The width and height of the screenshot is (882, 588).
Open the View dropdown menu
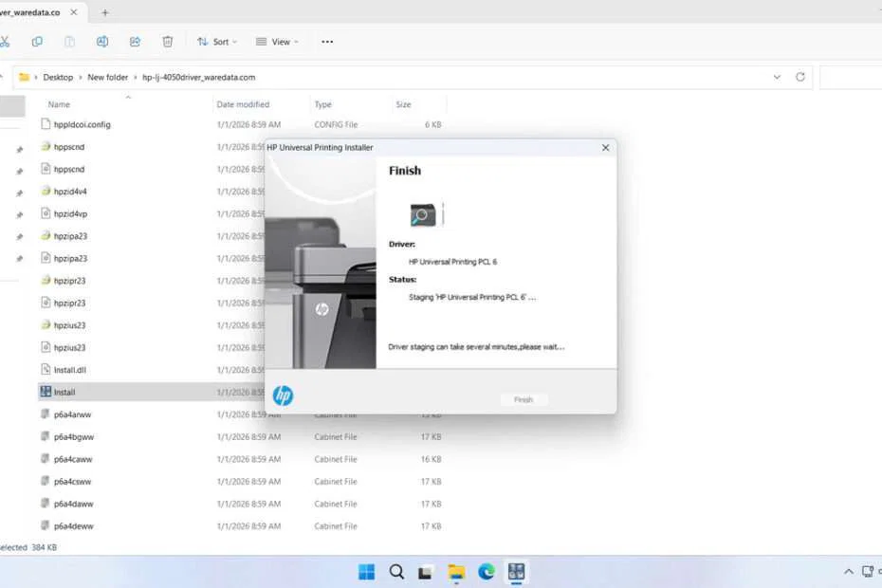click(x=278, y=41)
